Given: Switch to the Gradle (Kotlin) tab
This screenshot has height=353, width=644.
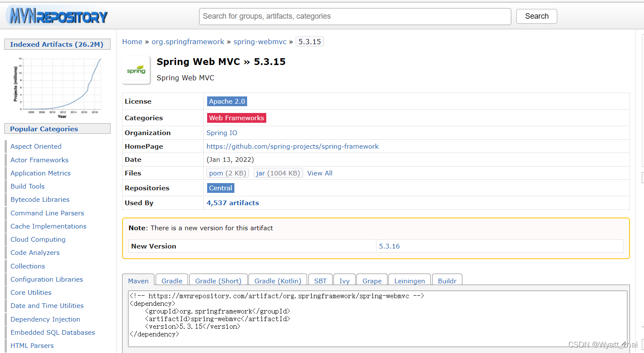Looking at the screenshot, I should (x=278, y=281).
